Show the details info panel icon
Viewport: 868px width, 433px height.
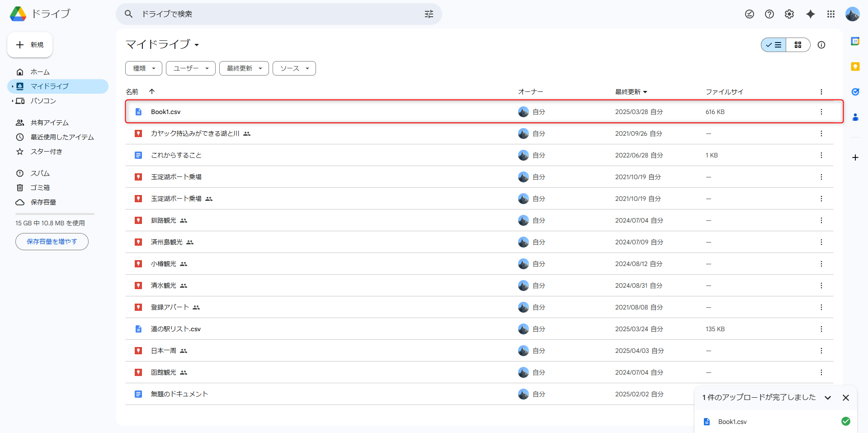(821, 45)
